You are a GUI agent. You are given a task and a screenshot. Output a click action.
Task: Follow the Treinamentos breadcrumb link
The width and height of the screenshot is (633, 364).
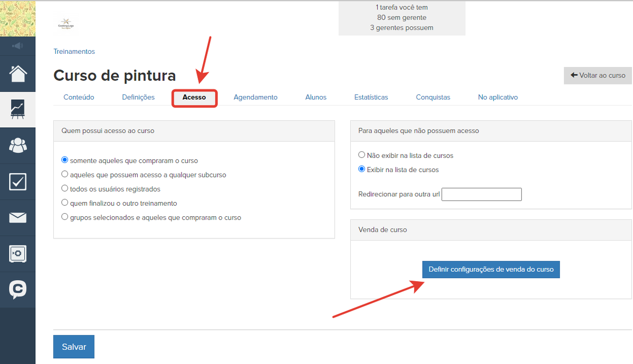coord(74,52)
